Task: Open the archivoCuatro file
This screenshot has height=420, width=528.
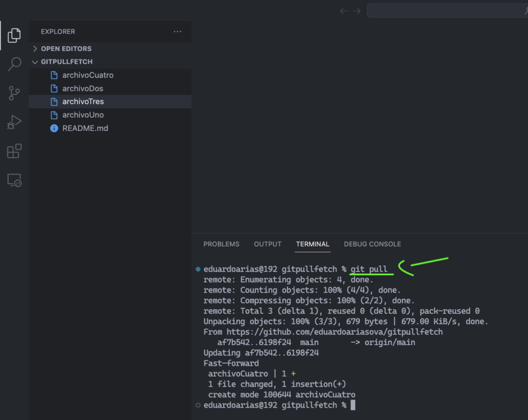Action: pyautogui.click(x=110, y=75)
